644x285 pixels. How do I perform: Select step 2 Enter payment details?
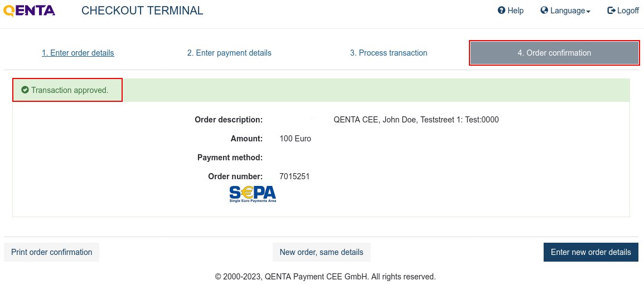pos(229,53)
